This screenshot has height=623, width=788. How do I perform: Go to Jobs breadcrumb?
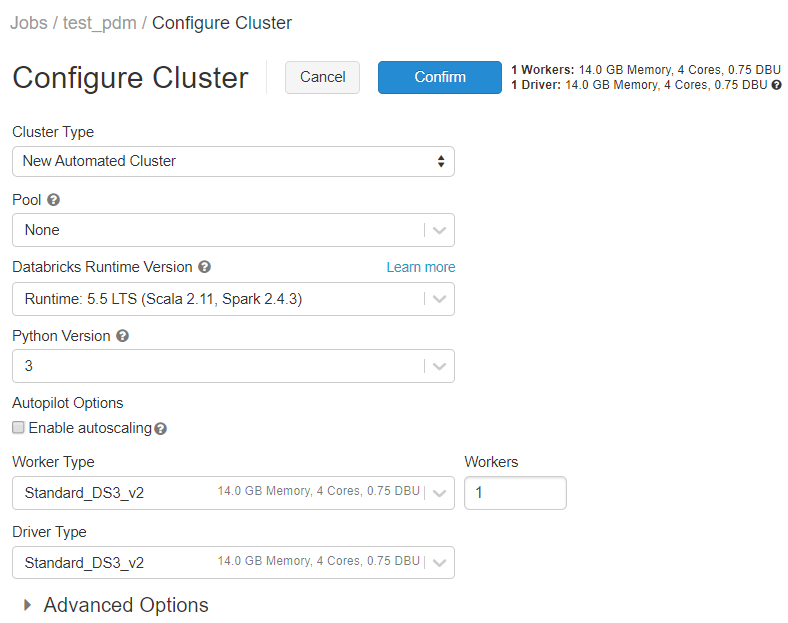coord(29,23)
